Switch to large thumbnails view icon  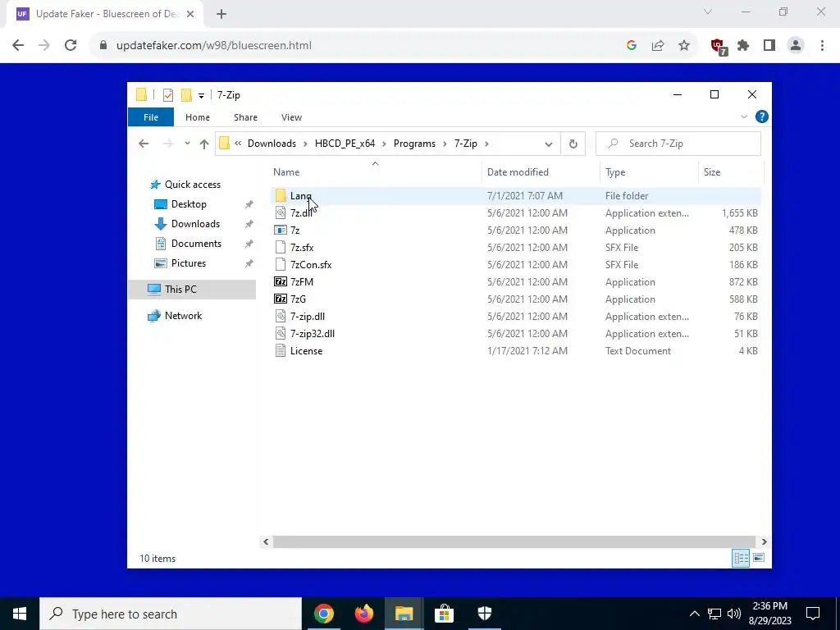[759, 558]
